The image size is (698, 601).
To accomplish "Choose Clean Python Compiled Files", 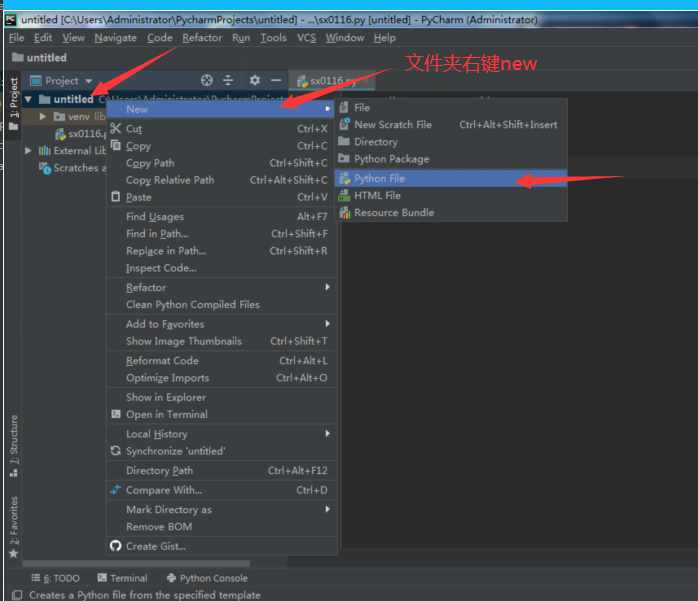I will [x=222, y=305].
